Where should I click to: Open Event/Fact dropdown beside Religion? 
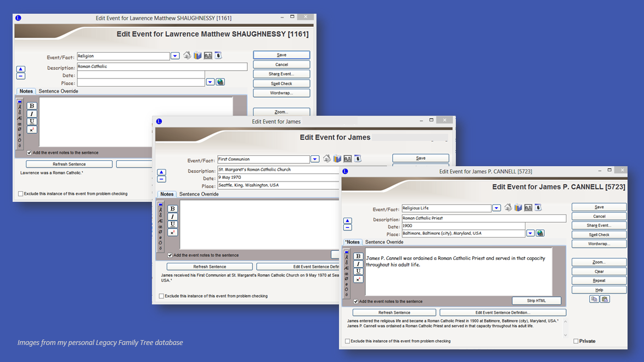pos(175,56)
